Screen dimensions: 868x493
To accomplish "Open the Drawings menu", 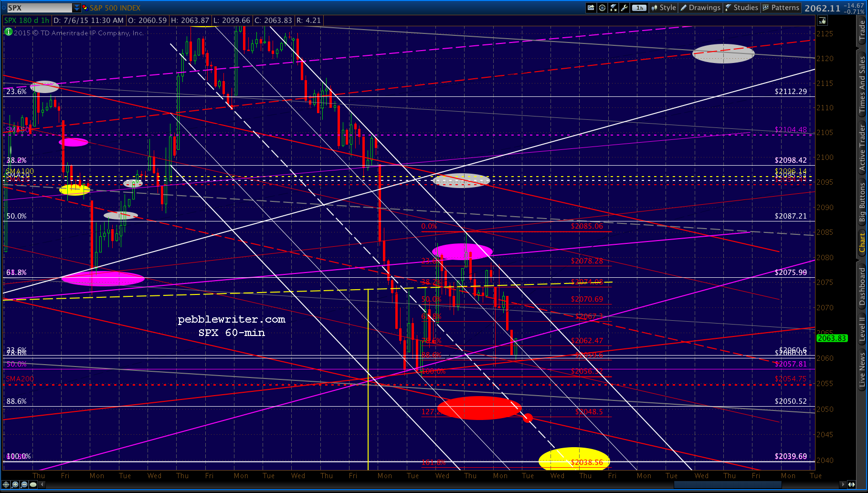I will 700,8.
